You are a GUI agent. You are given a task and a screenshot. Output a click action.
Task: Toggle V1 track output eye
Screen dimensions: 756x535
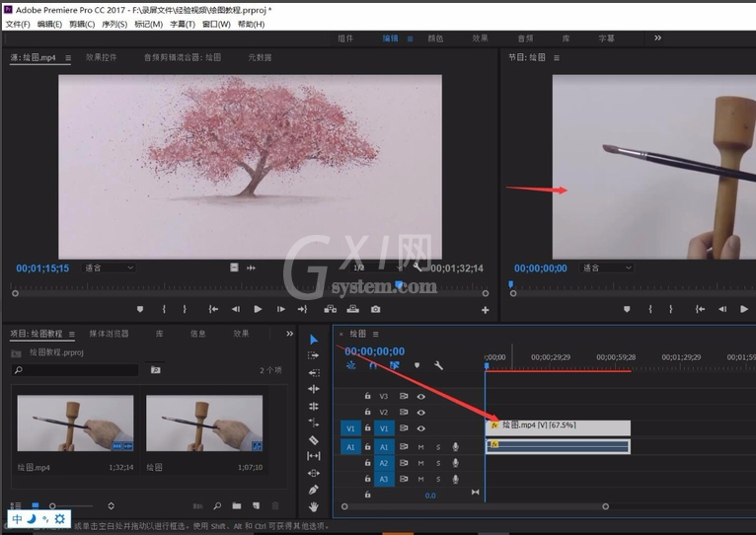(x=420, y=428)
